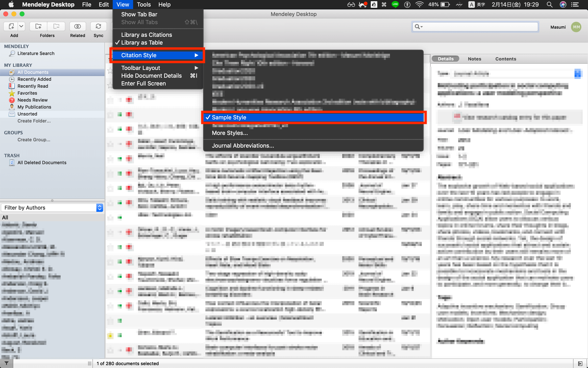This screenshot has height=368, width=588.
Task: Switch to the Details tab
Action: (x=445, y=59)
